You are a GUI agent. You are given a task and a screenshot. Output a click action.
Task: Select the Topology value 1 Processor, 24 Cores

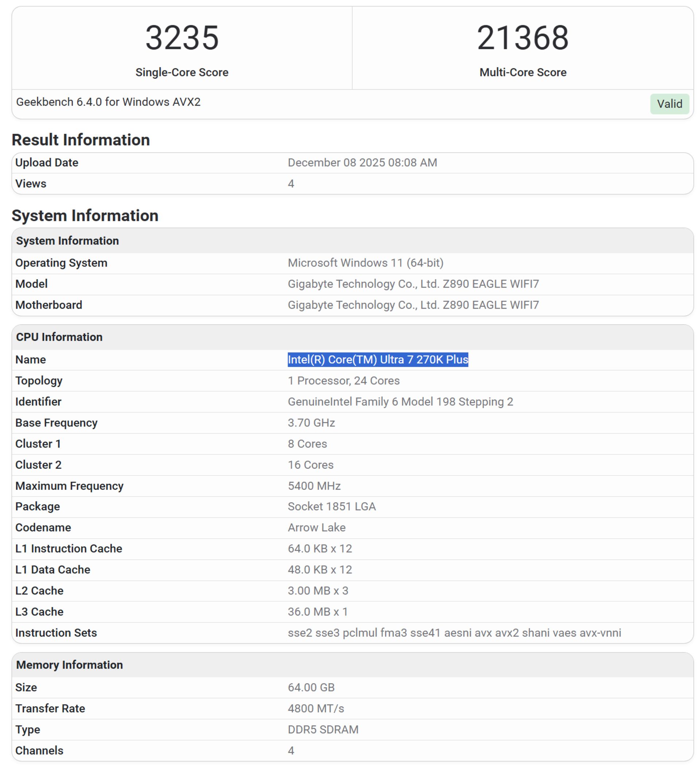click(343, 380)
